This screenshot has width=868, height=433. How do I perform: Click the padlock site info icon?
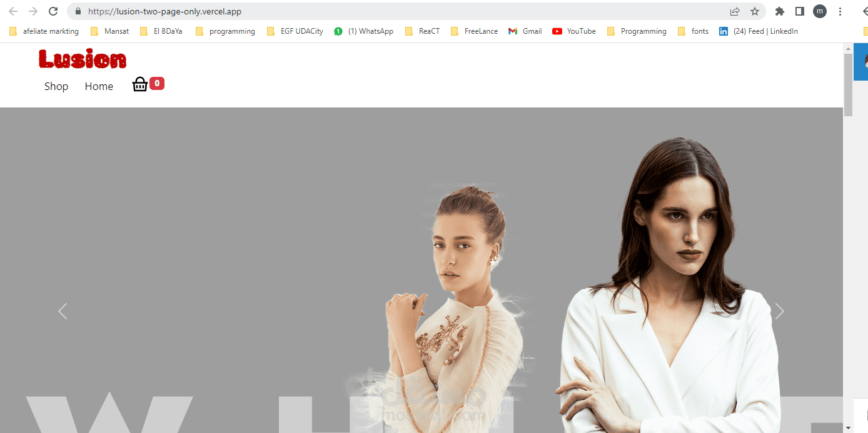coord(78,11)
